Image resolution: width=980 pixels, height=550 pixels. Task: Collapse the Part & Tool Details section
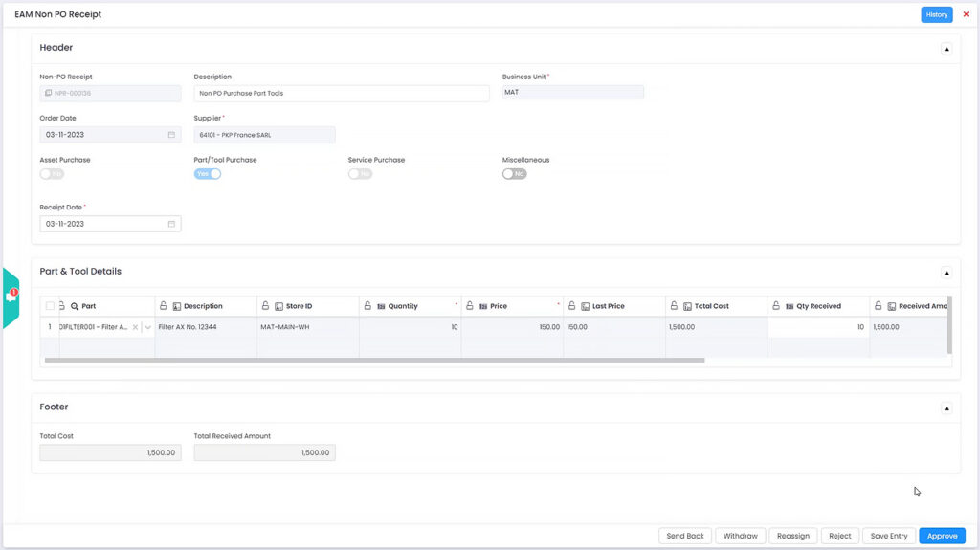coord(947,272)
